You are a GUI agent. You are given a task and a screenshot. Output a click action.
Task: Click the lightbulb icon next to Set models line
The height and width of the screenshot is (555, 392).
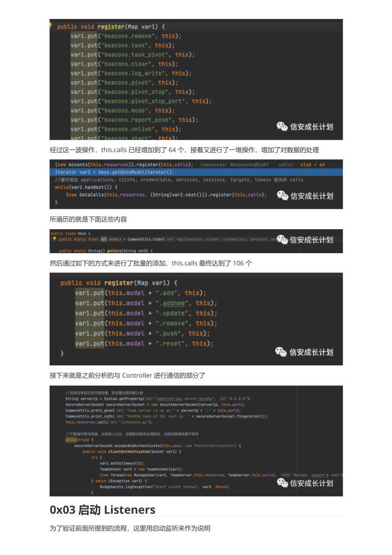[x=55, y=239]
